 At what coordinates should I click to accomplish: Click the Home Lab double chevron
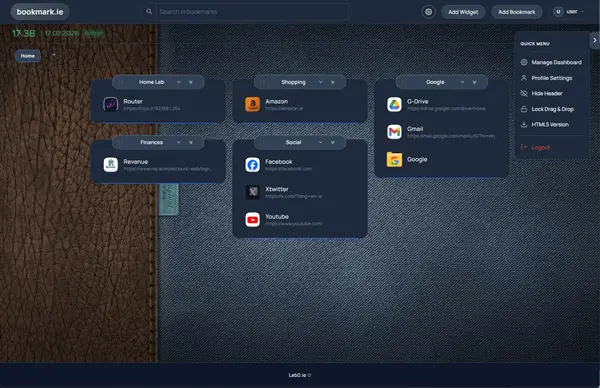(191, 82)
